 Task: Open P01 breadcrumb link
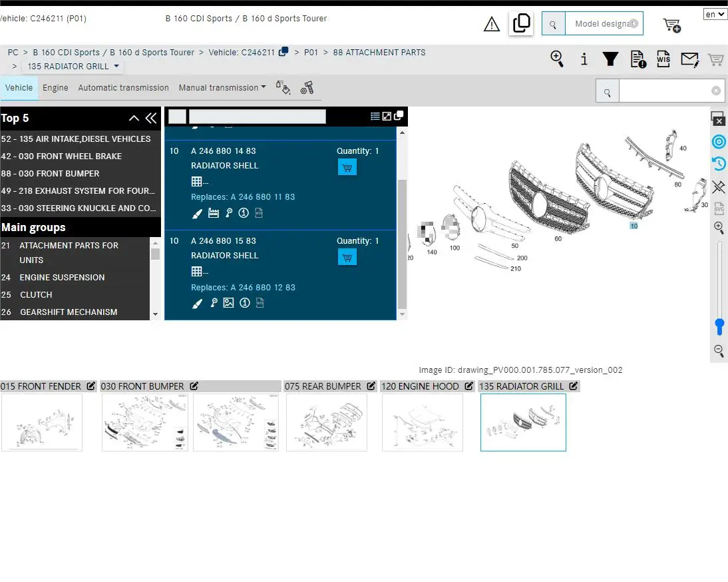(311, 53)
